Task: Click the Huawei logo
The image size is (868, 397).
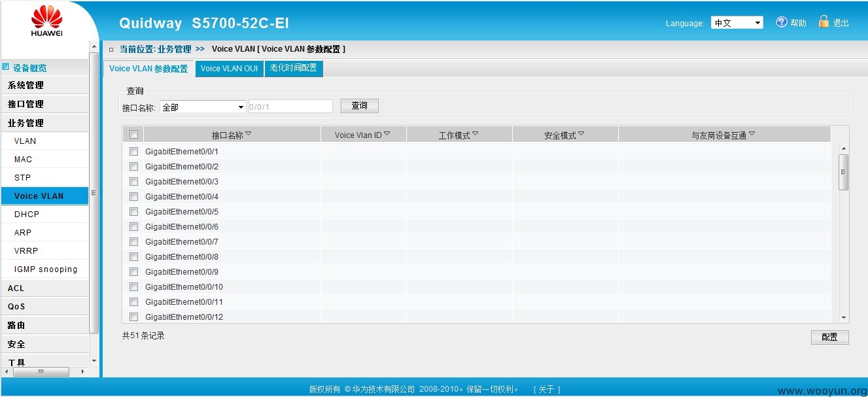Action: 46,21
